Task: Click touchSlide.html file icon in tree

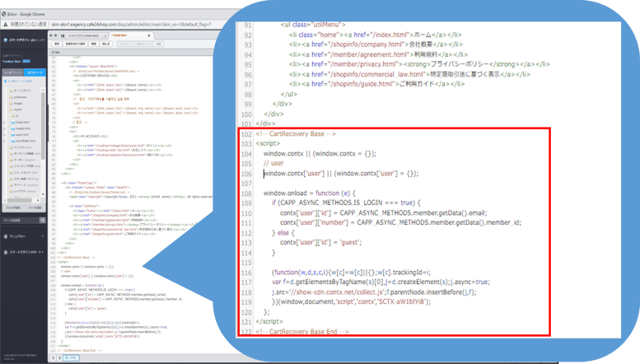Action: pos(13,141)
